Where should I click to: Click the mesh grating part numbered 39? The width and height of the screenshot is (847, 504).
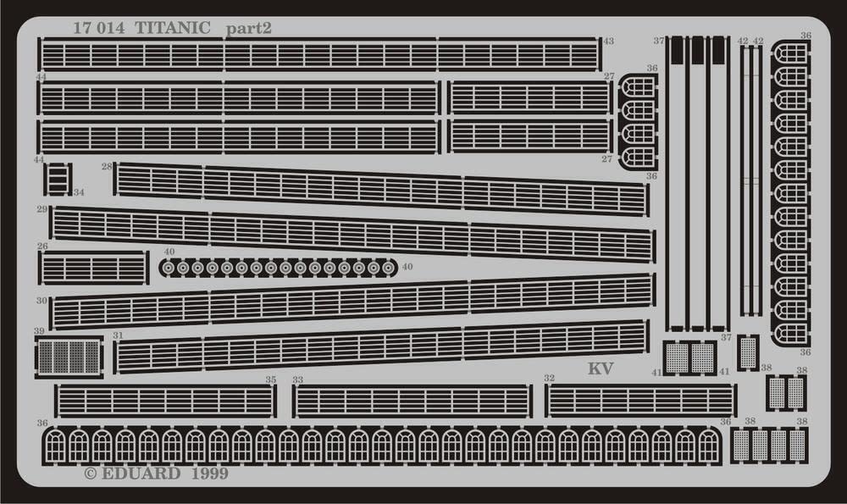click(x=69, y=357)
